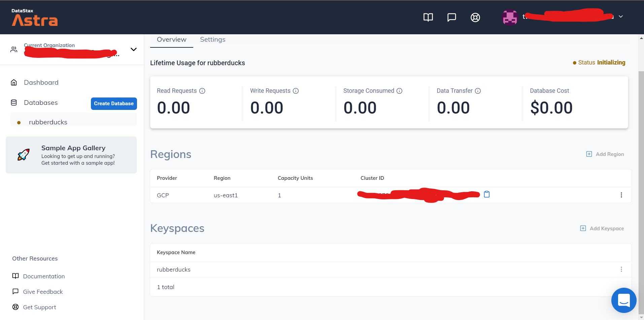Click the GCP provider cell
Image resolution: width=644 pixels, height=320 pixels.
(163, 195)
